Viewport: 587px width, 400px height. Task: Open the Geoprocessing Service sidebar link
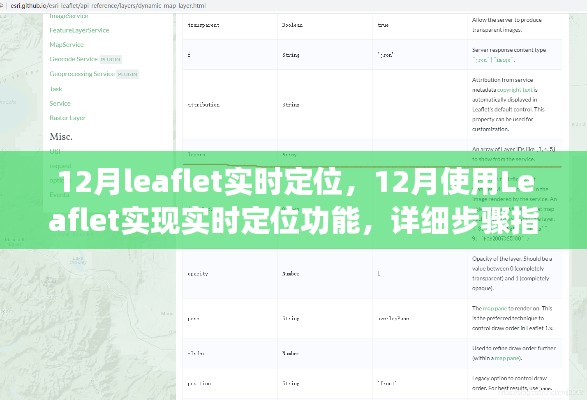(82, 74)
